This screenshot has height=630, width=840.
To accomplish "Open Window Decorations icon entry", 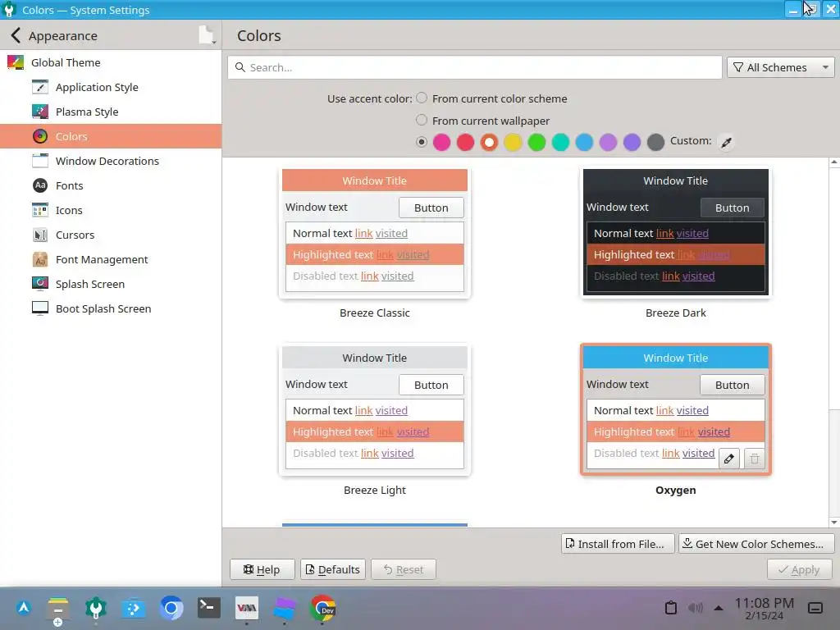I will click(x=40, y=162).
